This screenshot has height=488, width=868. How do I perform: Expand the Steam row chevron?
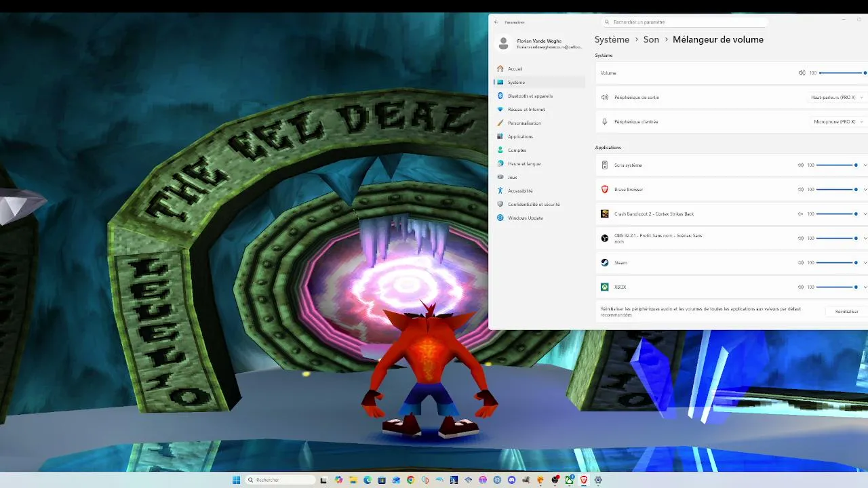click(x=865, y=262)
